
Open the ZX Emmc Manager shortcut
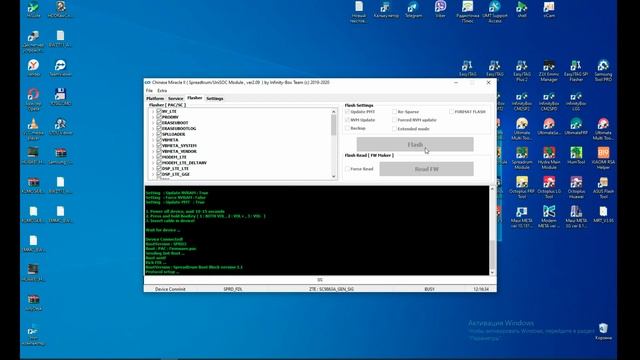pos(549,71)
